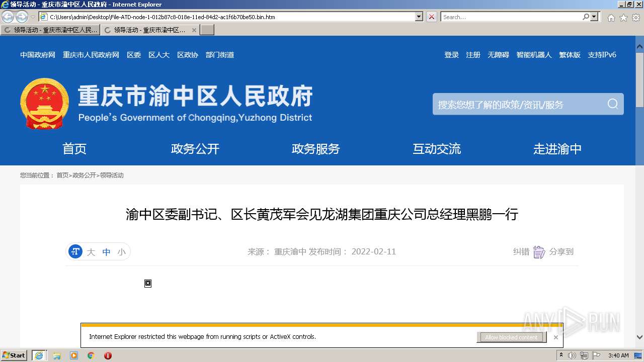
Task: Click the magnifier in the IE search box
Action: 586,17
